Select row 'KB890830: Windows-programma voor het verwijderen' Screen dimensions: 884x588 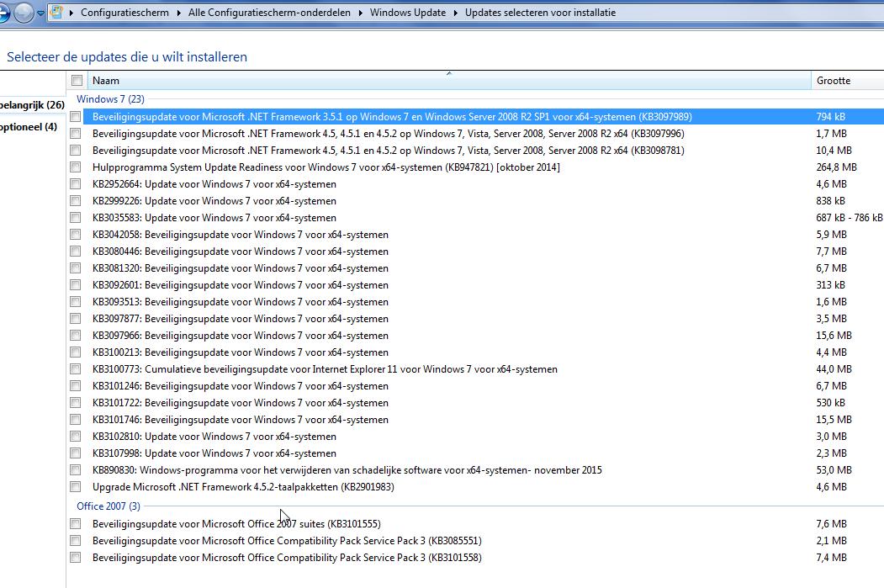click(x=483, y=470)
